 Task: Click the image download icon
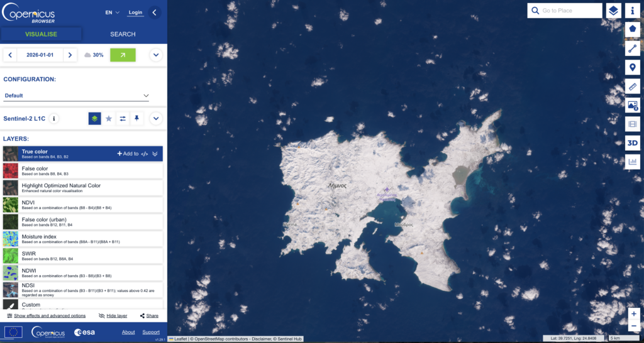632,106
